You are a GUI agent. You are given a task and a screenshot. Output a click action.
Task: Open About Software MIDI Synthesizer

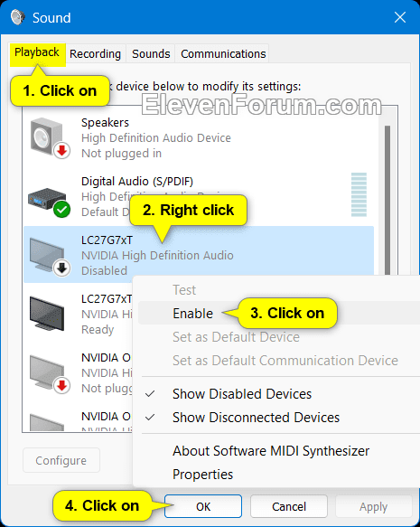tap(271, 451)
